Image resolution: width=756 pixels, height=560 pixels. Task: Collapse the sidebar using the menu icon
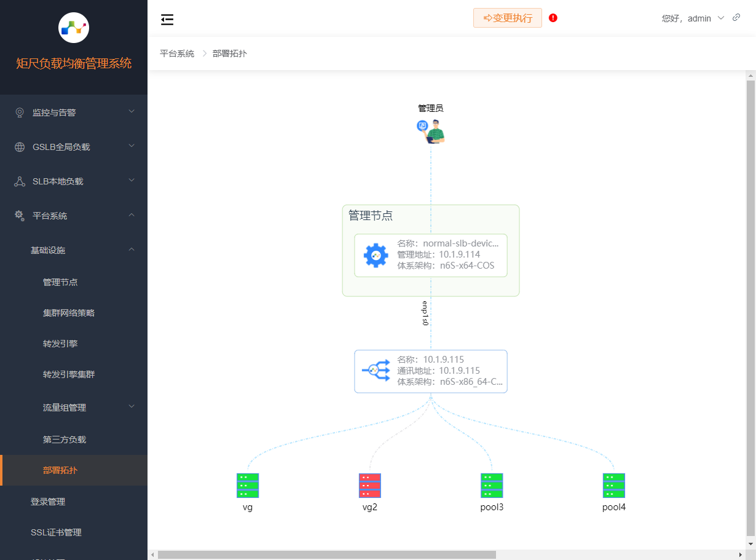point(167,19)
